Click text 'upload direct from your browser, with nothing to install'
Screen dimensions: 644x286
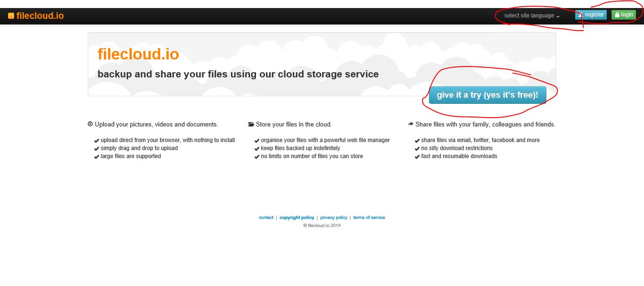[168, 140]
